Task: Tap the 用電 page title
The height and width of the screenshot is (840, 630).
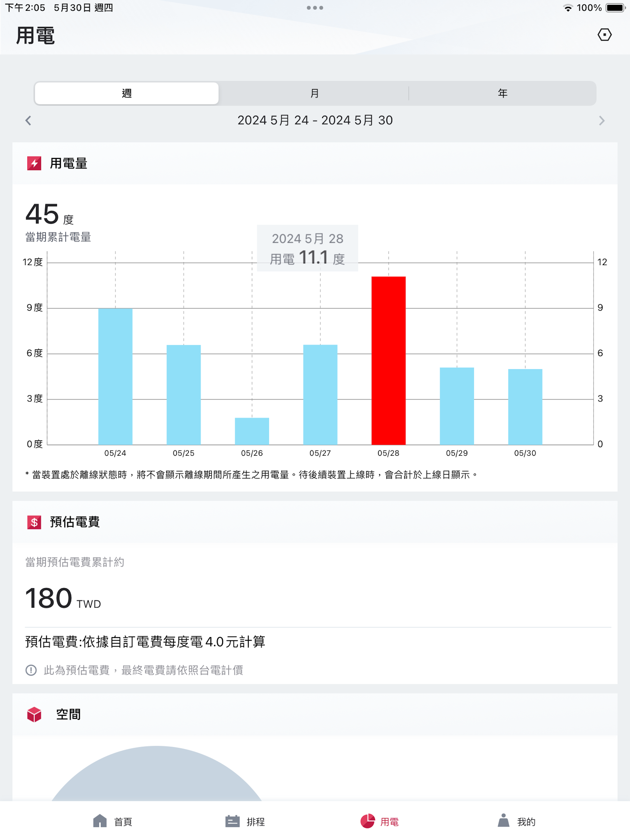Action: pyautogui.click(x=35, y=36)
